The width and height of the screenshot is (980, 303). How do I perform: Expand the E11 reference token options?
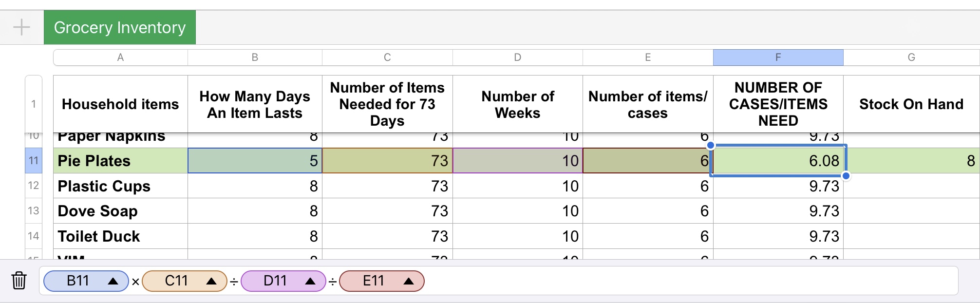point(409,281)
